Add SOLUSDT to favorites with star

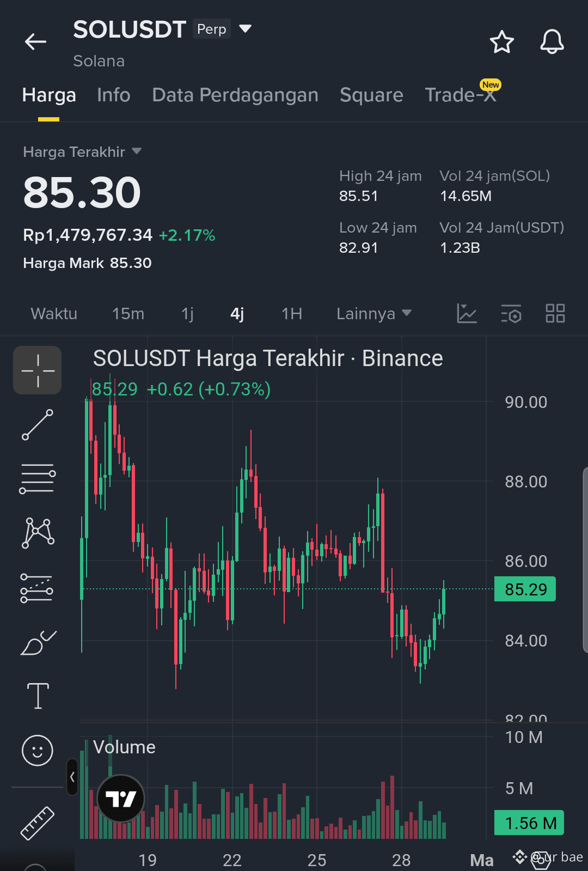click(502, 42)
